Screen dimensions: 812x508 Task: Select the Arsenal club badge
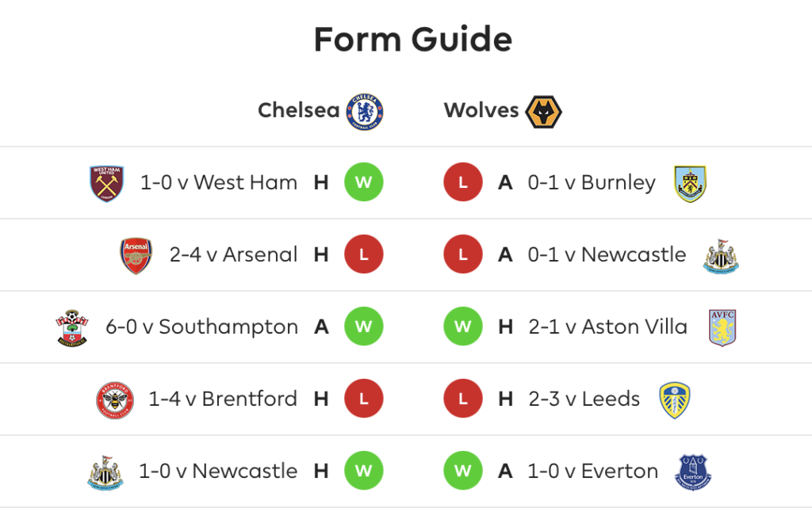pyautogui.click(x=136, y=255)
